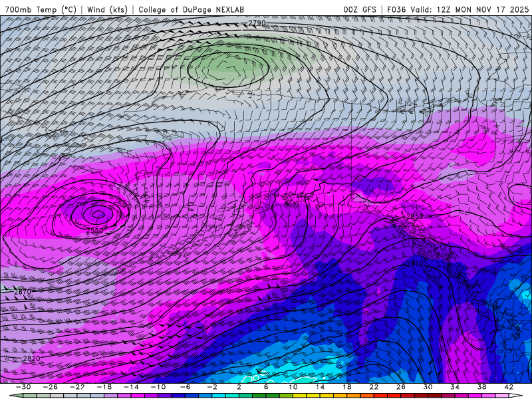Click the 2670 height contour label

click(x=23, y=292)
